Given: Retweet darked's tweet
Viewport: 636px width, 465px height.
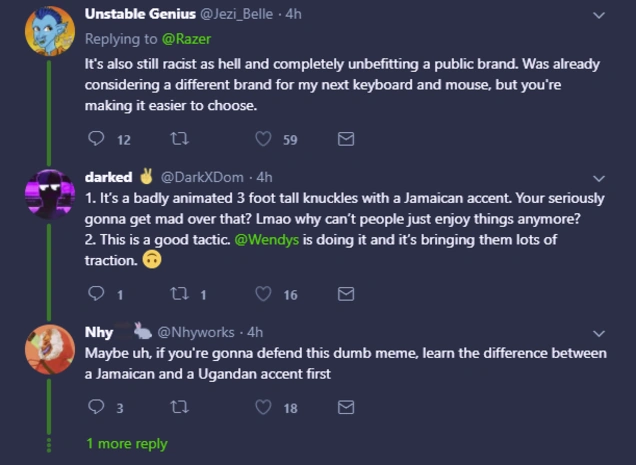Looking at the screenshot, I should point(181,294).
